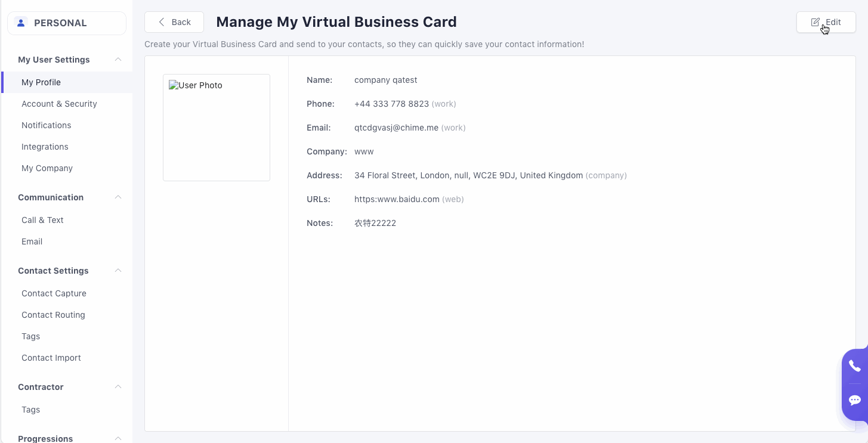The height and width of the screenshot is (443, 868).
Task: Collapse the Contractor section chevron
Action: click(118, 387)
